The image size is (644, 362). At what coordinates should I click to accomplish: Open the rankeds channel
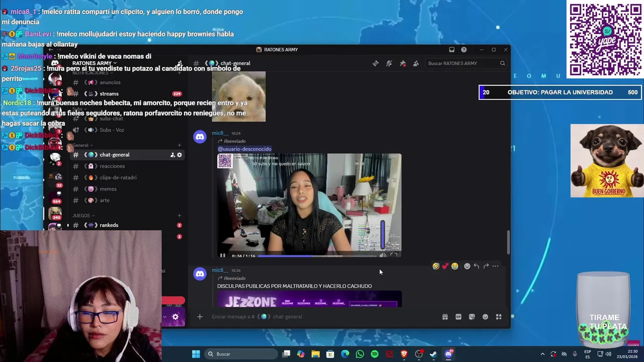(x=128, y=225)
